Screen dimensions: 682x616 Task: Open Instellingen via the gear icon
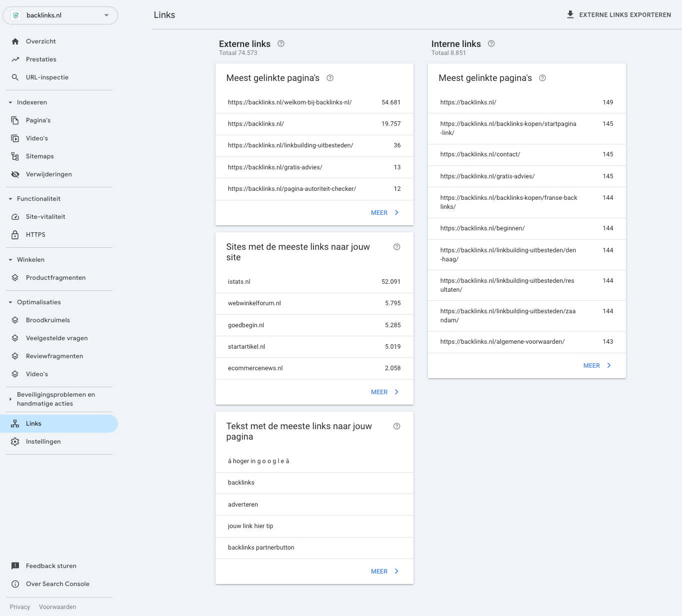[x=43, y=441]
